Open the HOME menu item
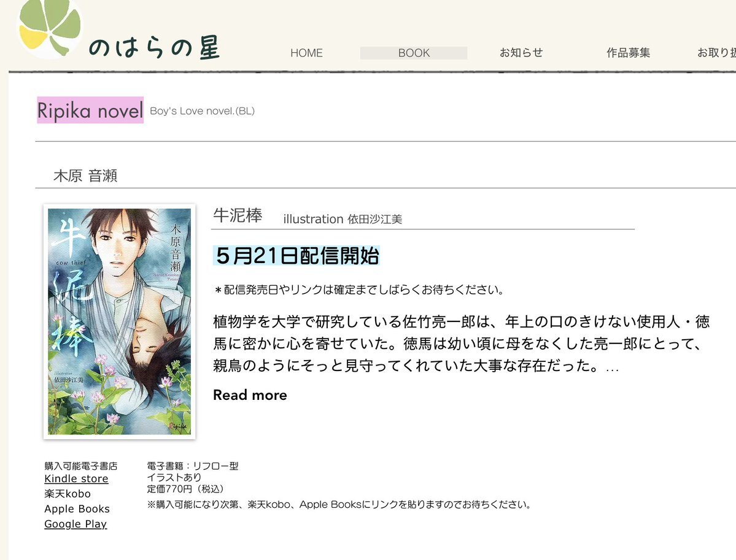This screenshot has height=560, width=736. point(306,53)
